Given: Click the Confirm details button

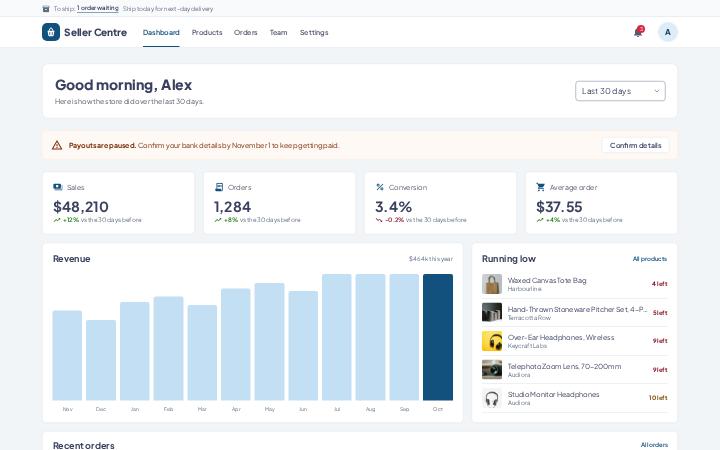Looking at the screenshot, I should (x=636, y=146).
